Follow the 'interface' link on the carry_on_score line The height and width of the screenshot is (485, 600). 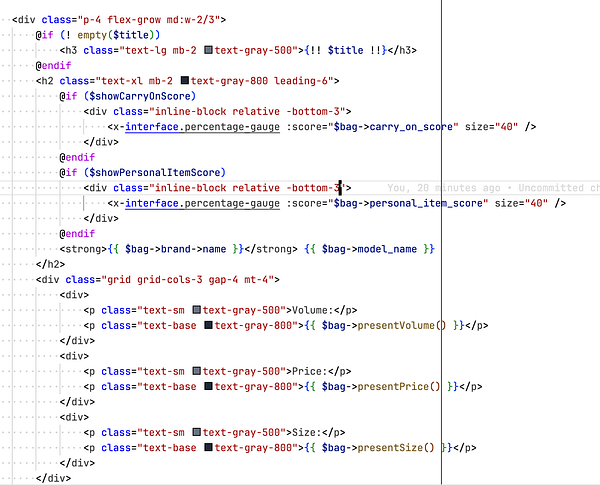pos(152,127)
